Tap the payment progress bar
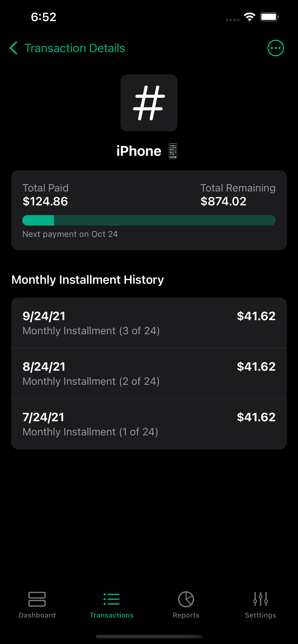 coord(149,220)
